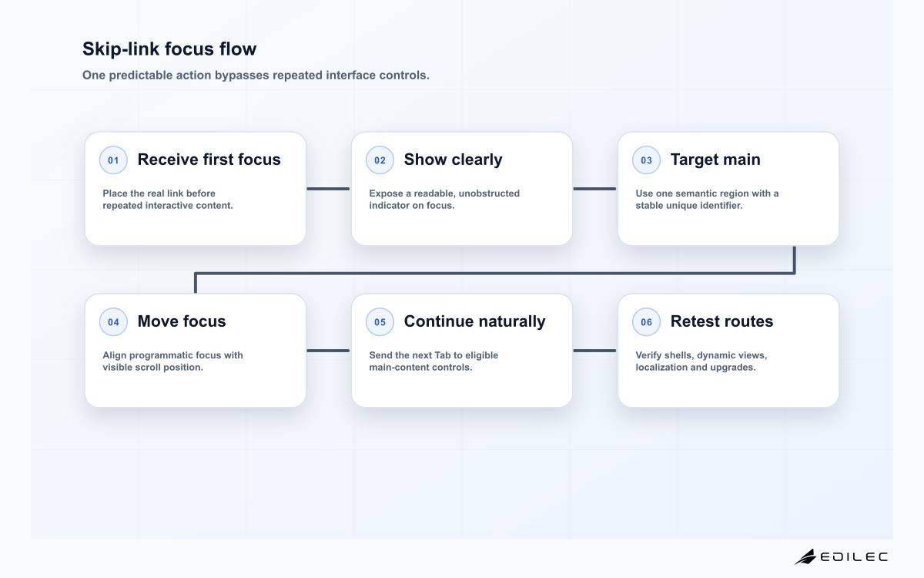Viewport: 924px width, 578px height.
Task: Click the EDILEC brand wordmark
Action: (854, 556)
